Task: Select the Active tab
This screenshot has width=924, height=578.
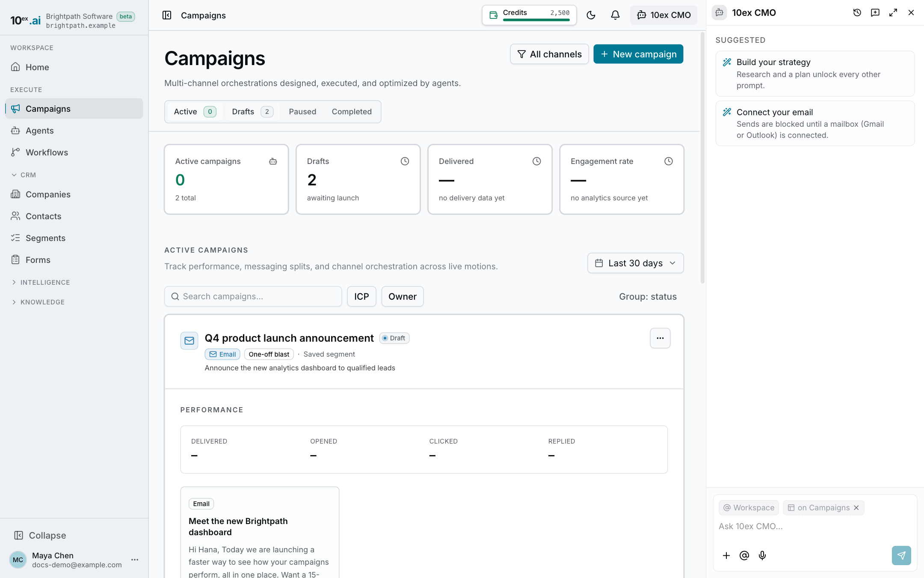Action: click(x=195, y=112)
